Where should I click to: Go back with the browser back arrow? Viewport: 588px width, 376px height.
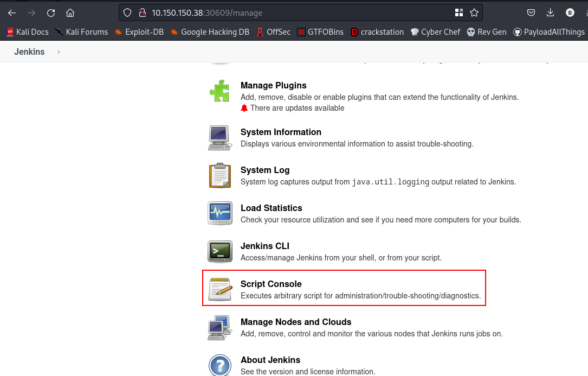tap(12, 13)
